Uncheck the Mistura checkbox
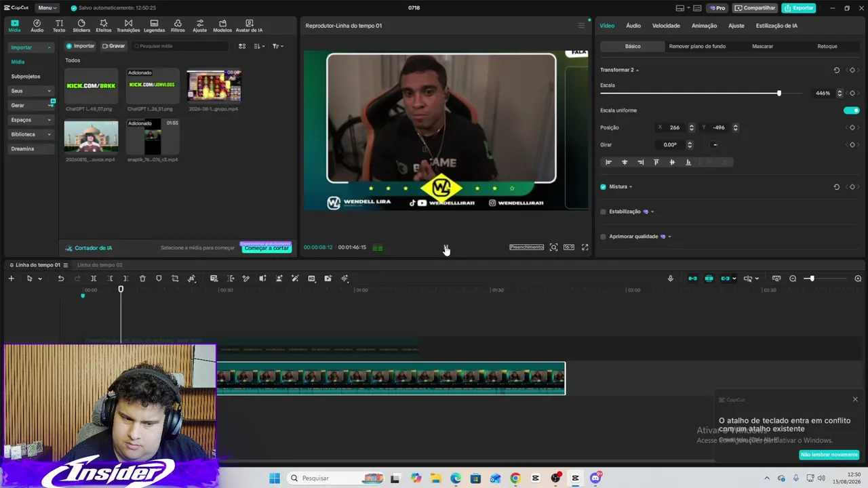Viewport: 868px width, 488px height. pos(603,187)
